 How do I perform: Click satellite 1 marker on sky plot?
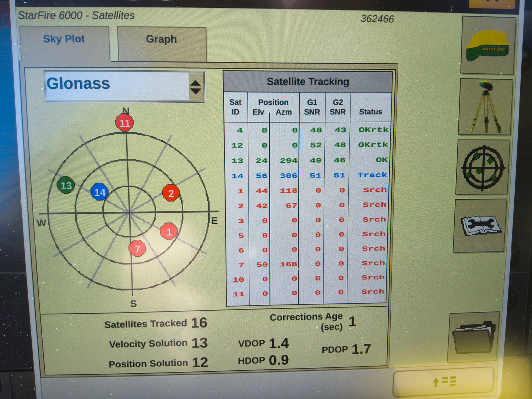pyautogui.click(x=169, y=232)
